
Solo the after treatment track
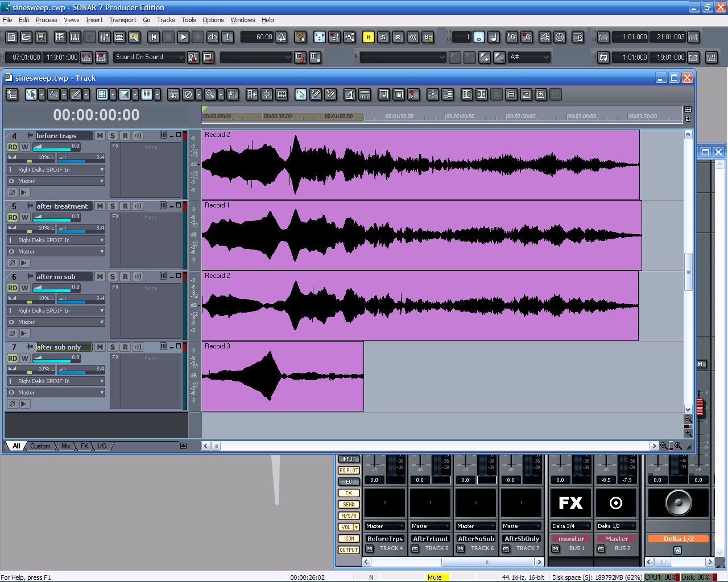click(x=113, y=206)
